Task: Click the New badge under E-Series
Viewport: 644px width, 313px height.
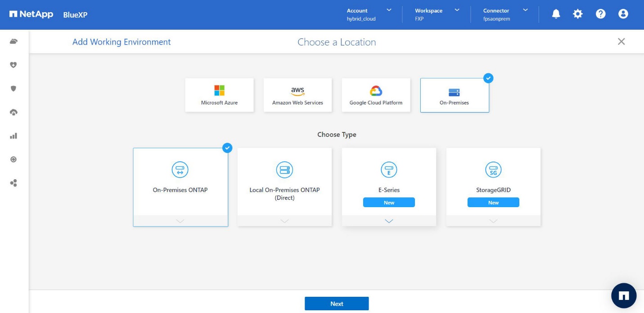Action: [389, 203]
